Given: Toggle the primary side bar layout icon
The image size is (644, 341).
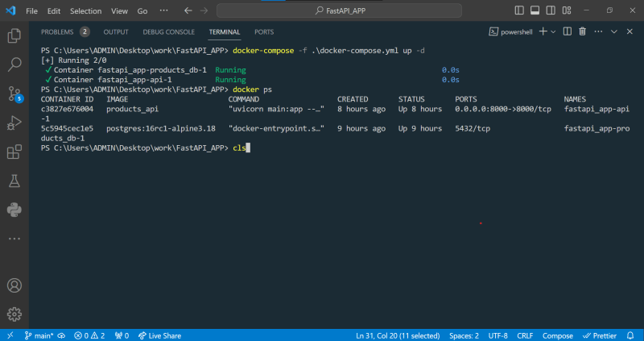Looking at the screenshot, I should [519, 10].
